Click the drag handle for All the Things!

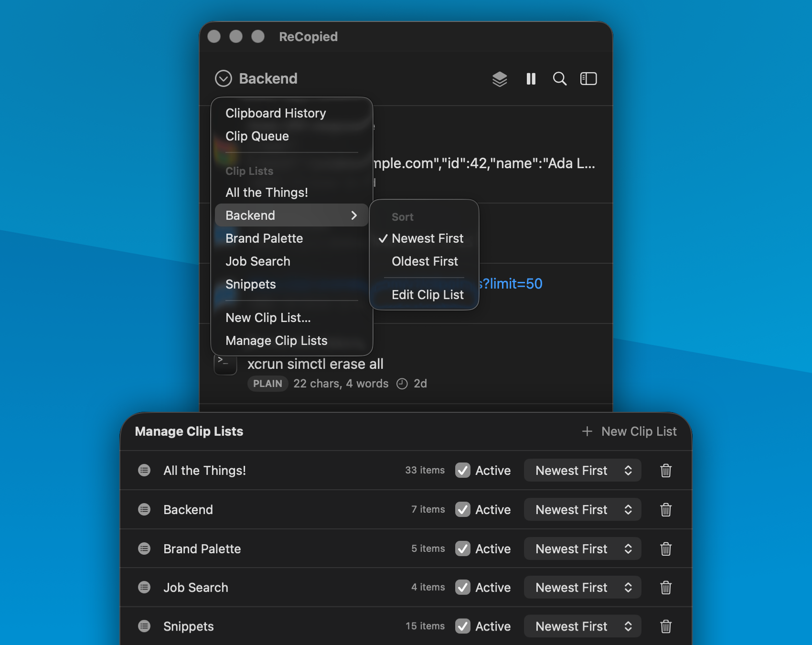(144, 470)
